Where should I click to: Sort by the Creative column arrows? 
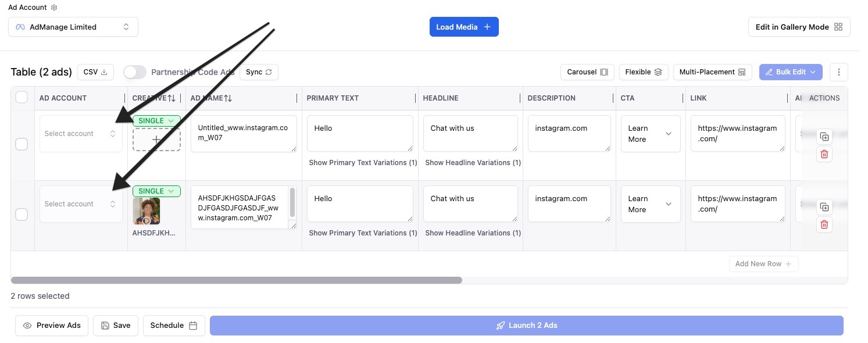coord(172,98)
